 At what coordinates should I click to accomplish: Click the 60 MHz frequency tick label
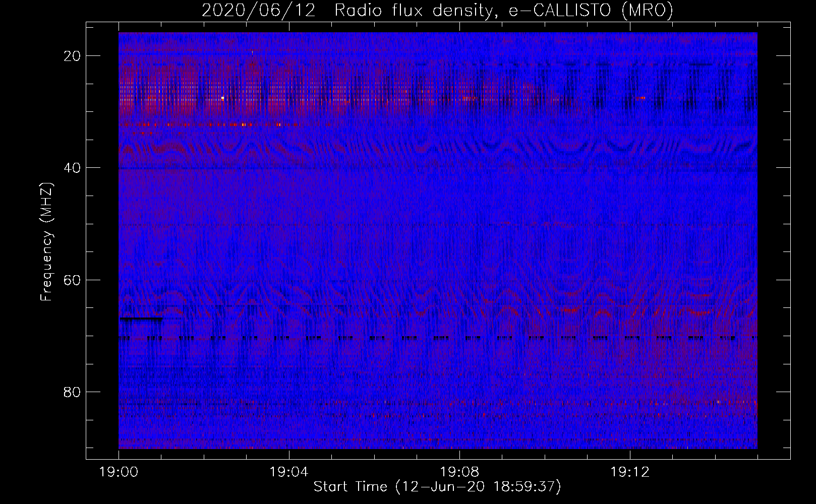click(x=72, y=280)
